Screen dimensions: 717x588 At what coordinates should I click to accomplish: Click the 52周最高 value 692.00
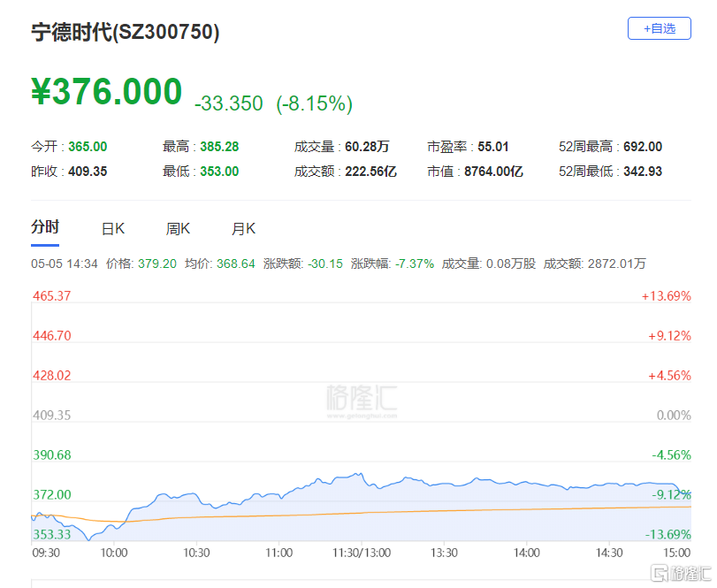pyautogui.click(x=643, y=147)
